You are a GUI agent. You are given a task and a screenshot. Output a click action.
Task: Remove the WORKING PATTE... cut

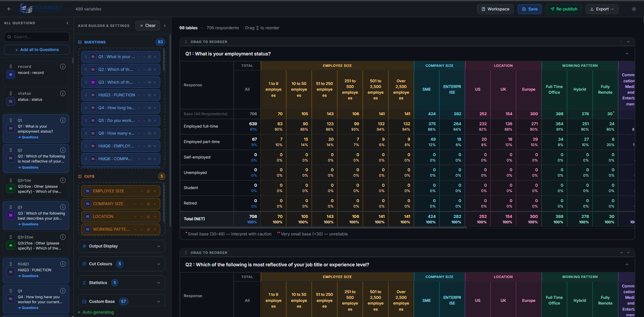(x=155, y=229)
